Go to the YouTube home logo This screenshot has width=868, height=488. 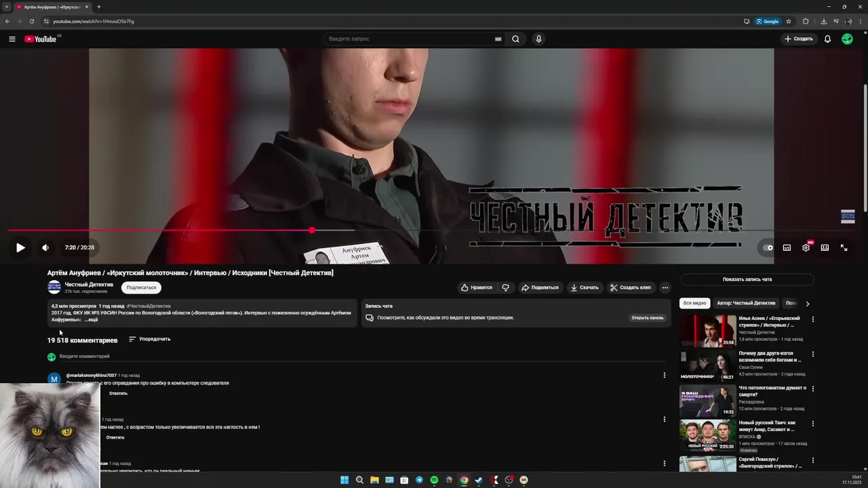point(41,39)
